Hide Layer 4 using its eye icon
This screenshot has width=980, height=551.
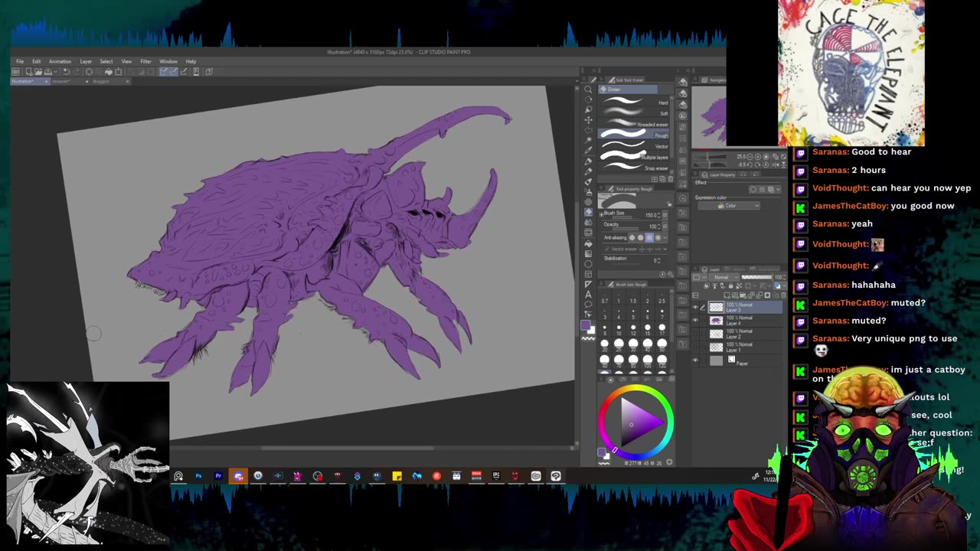coord(695,320)
